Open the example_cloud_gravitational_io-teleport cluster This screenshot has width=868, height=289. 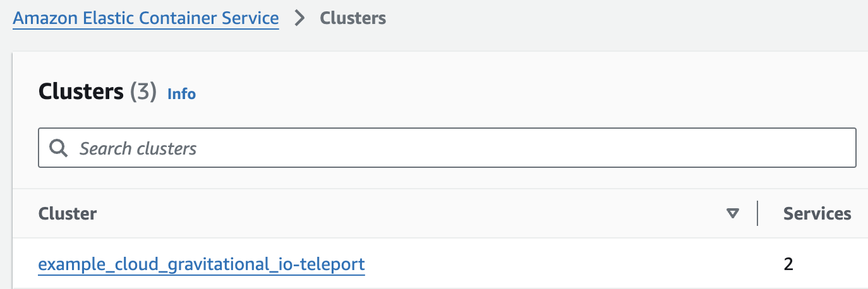coord(202,264)
